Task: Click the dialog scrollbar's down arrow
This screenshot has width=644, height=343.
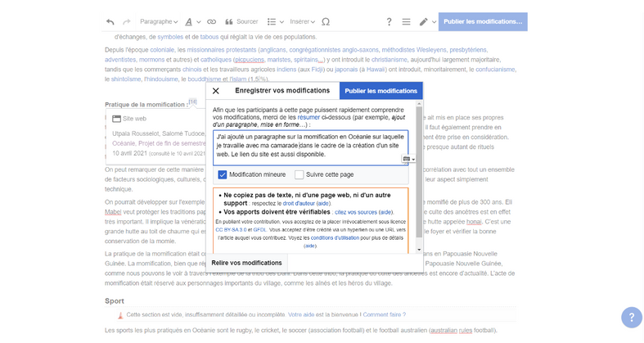Action: point(419,250)
